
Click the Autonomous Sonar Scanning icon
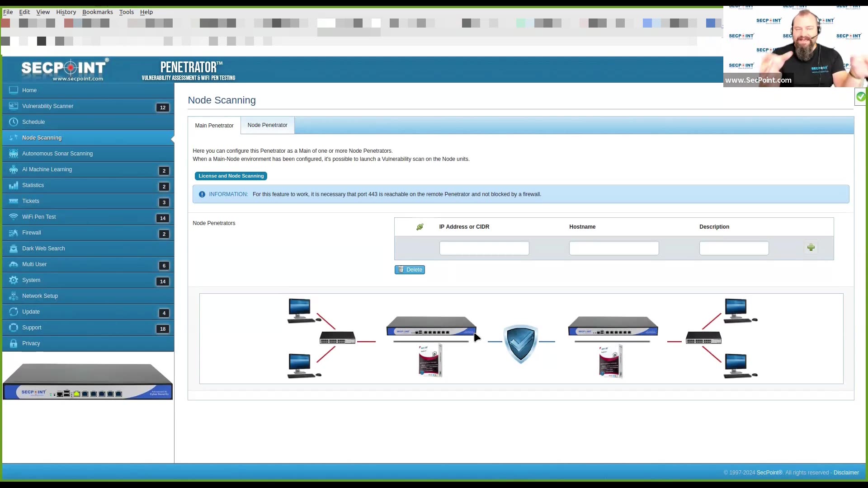point(14,154)
